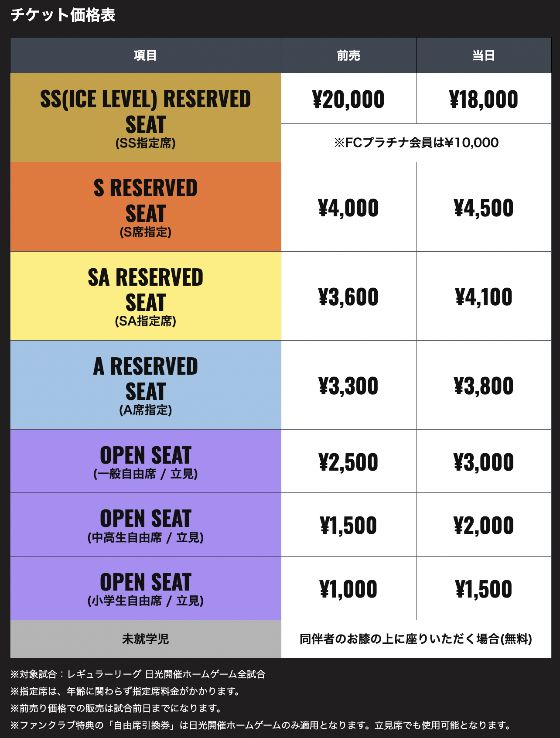Select the yellow SA RESERVED SEAT cell
The width and height of the screenshot is (560, 738).
click(146, 296)
